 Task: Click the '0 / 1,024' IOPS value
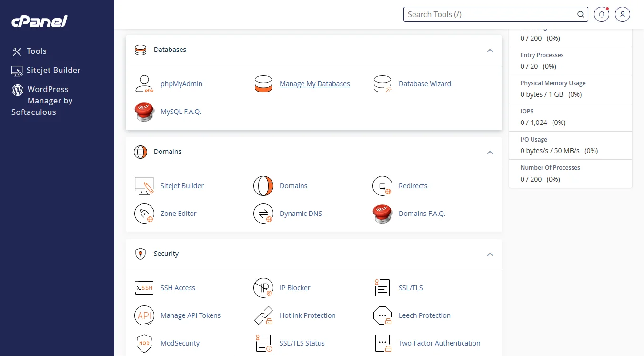click(x=534, y=122)
